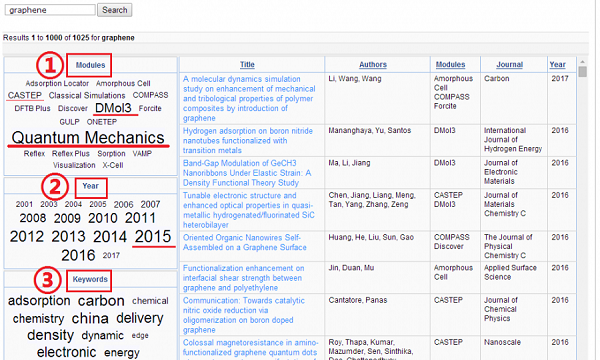This screenshot has height=360, width=600.
Task: Sort results by the Title column header
Action: point(247,65)
